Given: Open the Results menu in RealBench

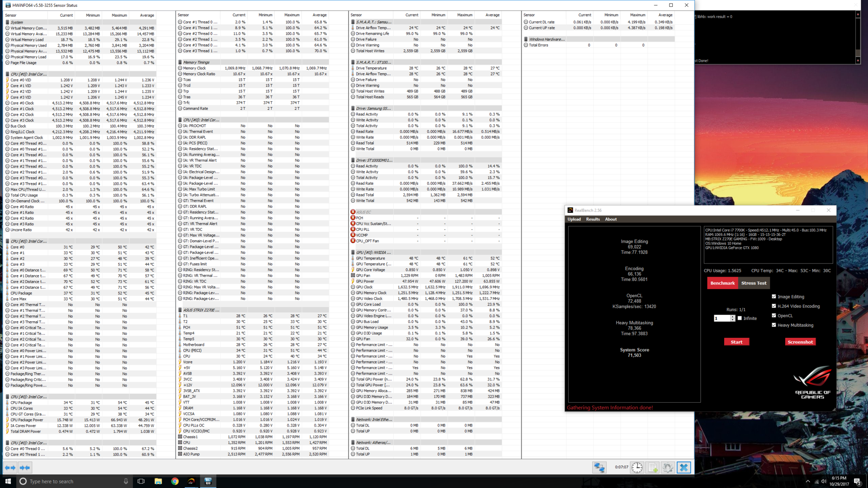Looking at the screenshot, I should (x=593, y=219).
